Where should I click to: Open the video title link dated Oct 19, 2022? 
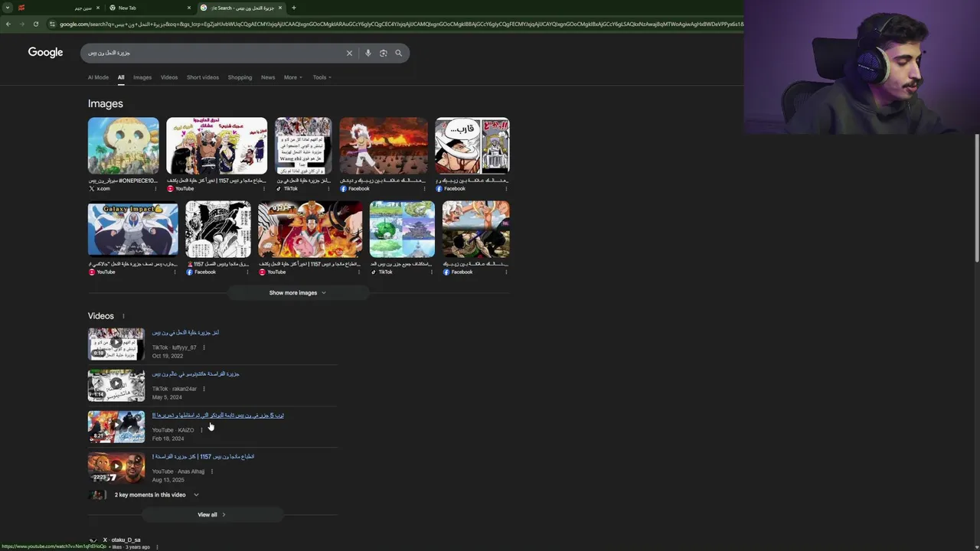[x=185, y=333]
